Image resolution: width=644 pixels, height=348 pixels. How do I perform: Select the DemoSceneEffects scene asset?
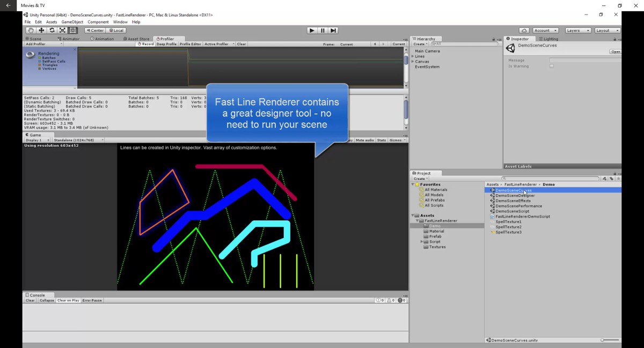tap(513, 201)
